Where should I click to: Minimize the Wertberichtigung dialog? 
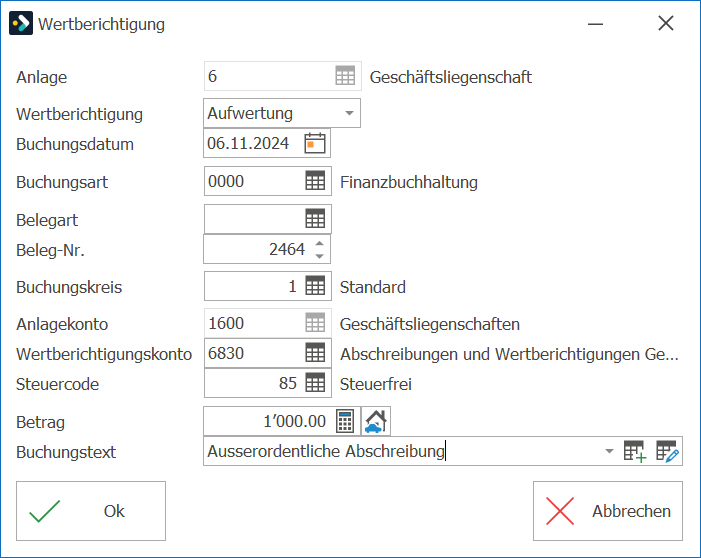[595, 24]
